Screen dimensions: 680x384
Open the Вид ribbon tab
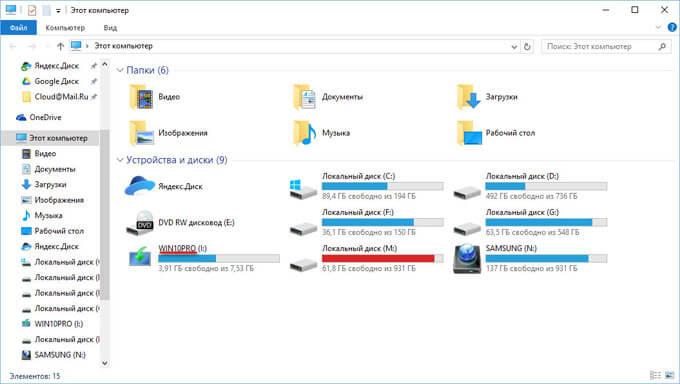(110, 28)
